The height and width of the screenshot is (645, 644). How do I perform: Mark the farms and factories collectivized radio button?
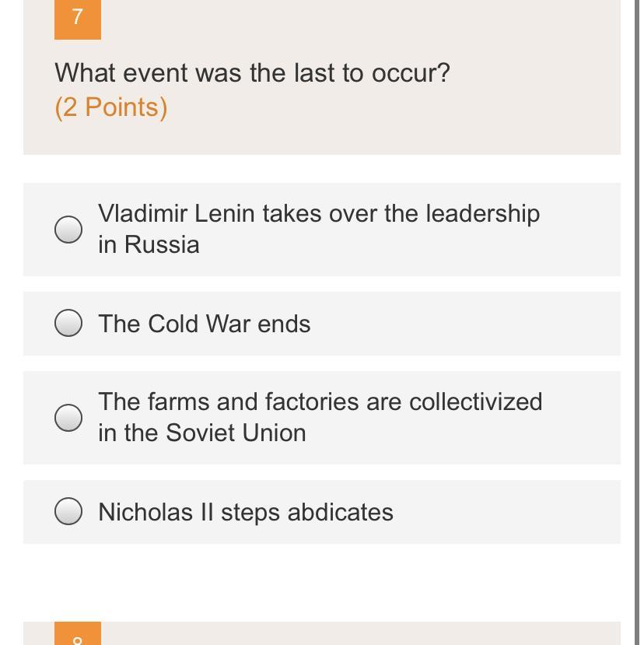click(x=68, y=417)
